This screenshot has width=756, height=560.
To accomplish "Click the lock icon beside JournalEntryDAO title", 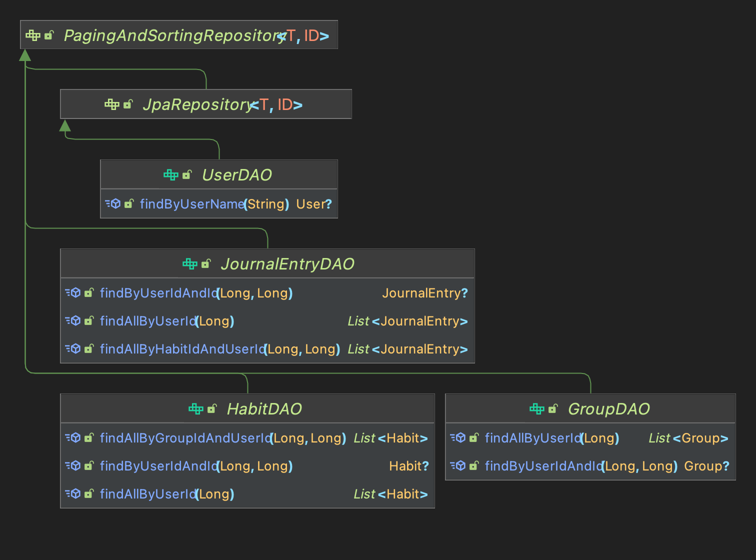I will pyautogui.click(x=206, y=263).
